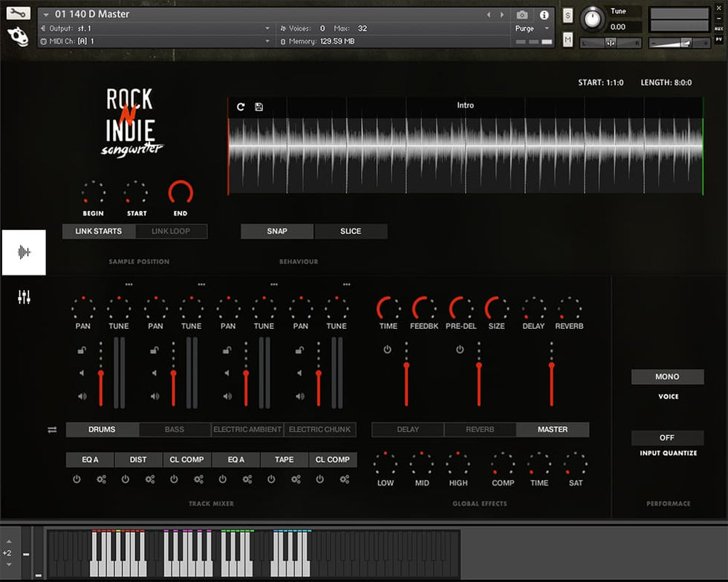Select the waveform page icon on left
Screen dimensions: 728x582
tap(24, 252)
